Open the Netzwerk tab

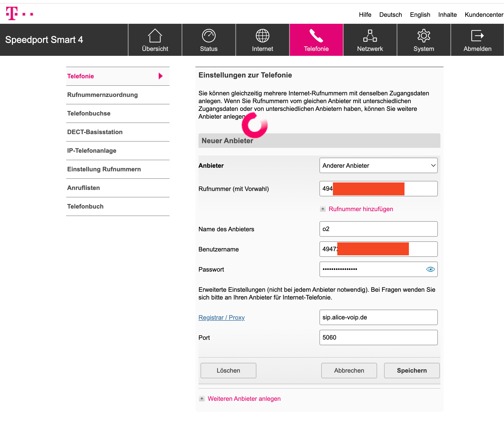click(370, 40)
